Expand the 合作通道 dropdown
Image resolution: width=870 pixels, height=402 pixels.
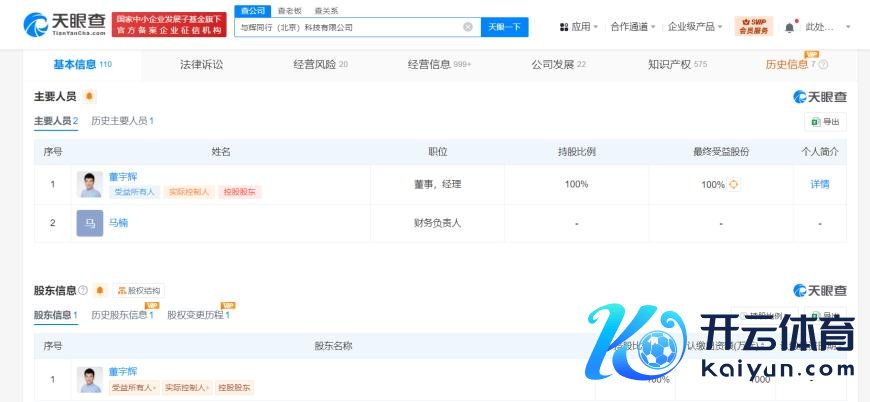tap(633, 27)
